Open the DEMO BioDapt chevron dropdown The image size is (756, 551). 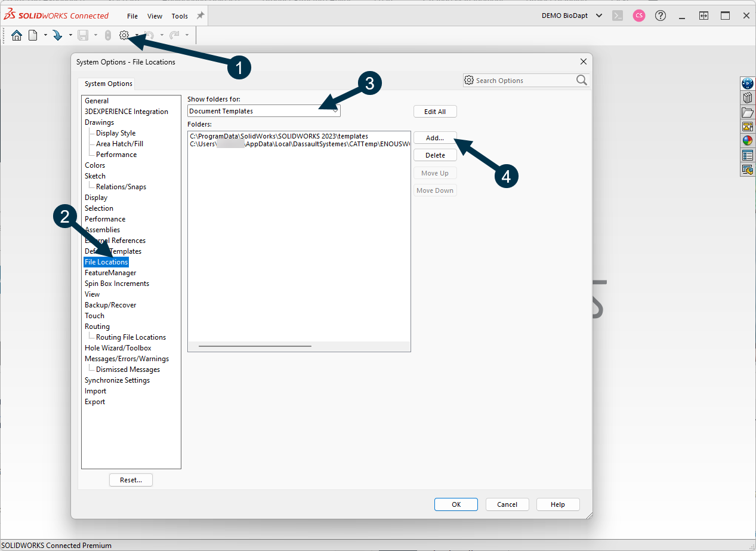pos(599,16)
